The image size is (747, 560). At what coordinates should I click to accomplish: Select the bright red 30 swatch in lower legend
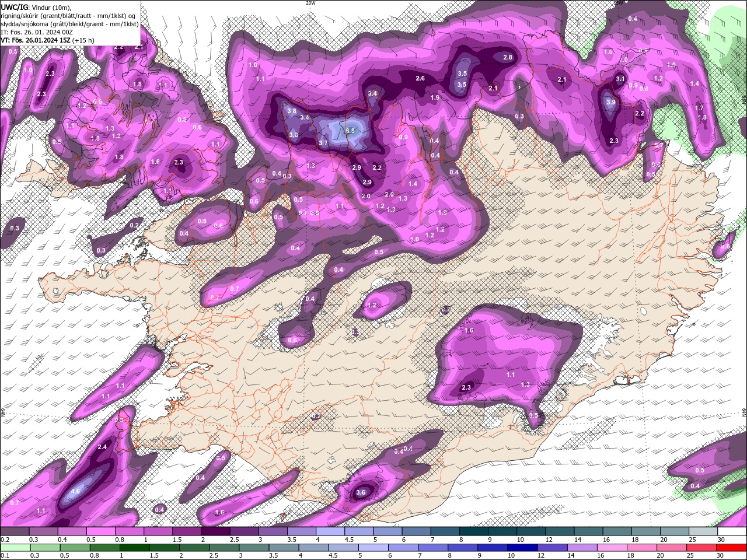pos(731,548)
